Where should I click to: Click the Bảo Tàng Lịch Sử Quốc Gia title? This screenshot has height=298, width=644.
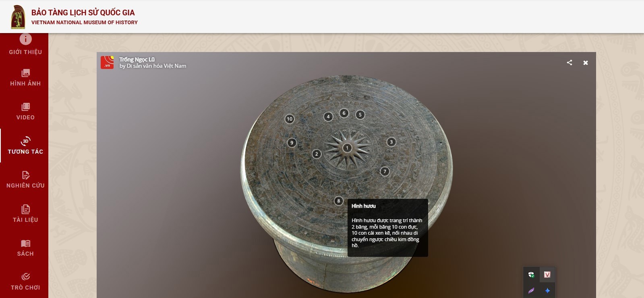pyautogui.click(x=83, y=13)
